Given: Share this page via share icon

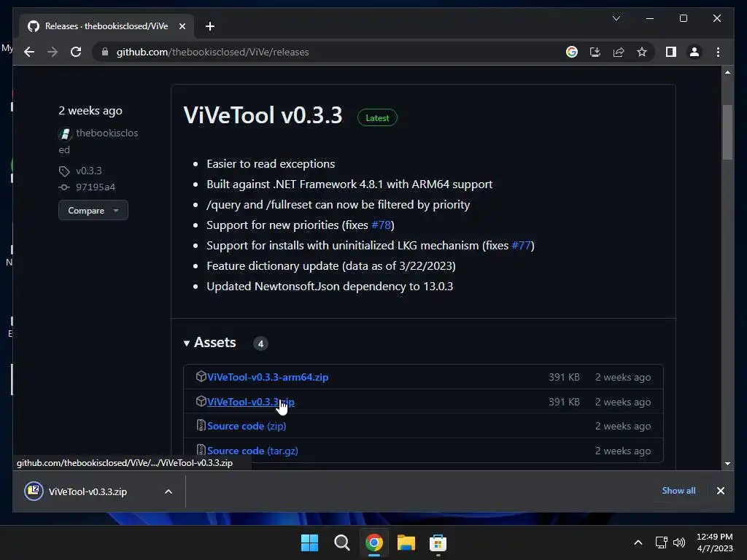Looking at the screenshot, I should (x=619, y=52).
